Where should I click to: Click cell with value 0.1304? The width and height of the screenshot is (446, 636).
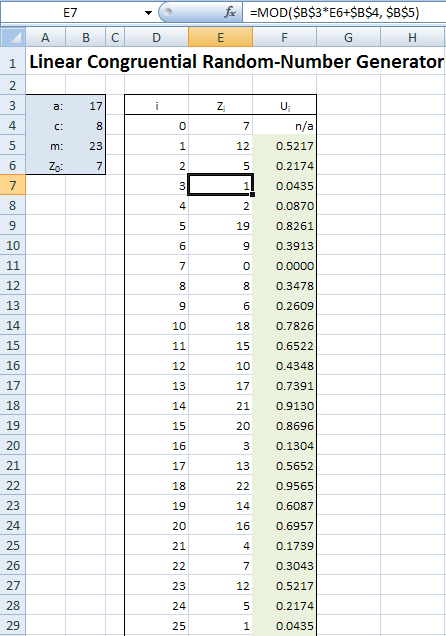point(285,446)
